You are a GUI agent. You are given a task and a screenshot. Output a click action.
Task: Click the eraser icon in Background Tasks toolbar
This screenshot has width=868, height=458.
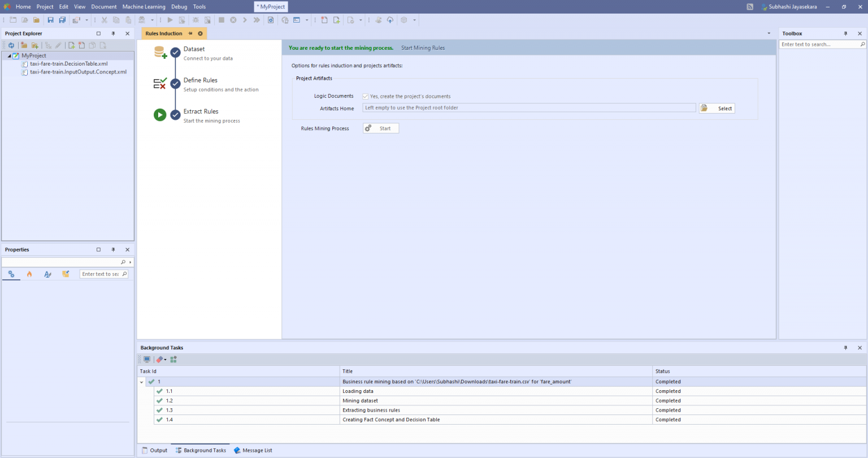click(159, 359)
